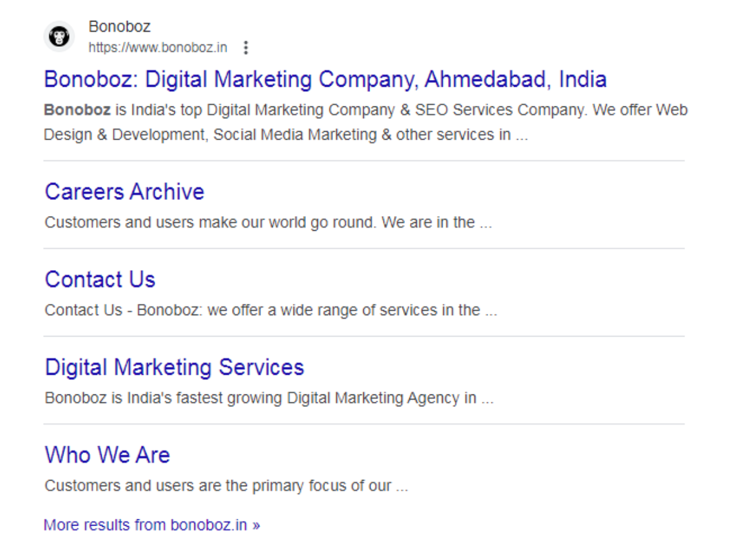Click the » arrow after More results
The height and width of the screenshot is (560, 751).
point(256,526)
